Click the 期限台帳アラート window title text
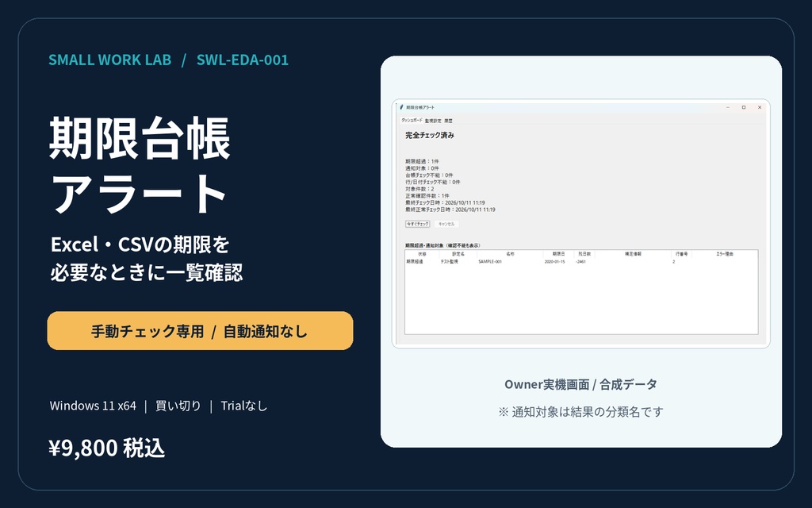Image resolution: width=812 pixels, height=508 pixels. click(x=420, y=107)
